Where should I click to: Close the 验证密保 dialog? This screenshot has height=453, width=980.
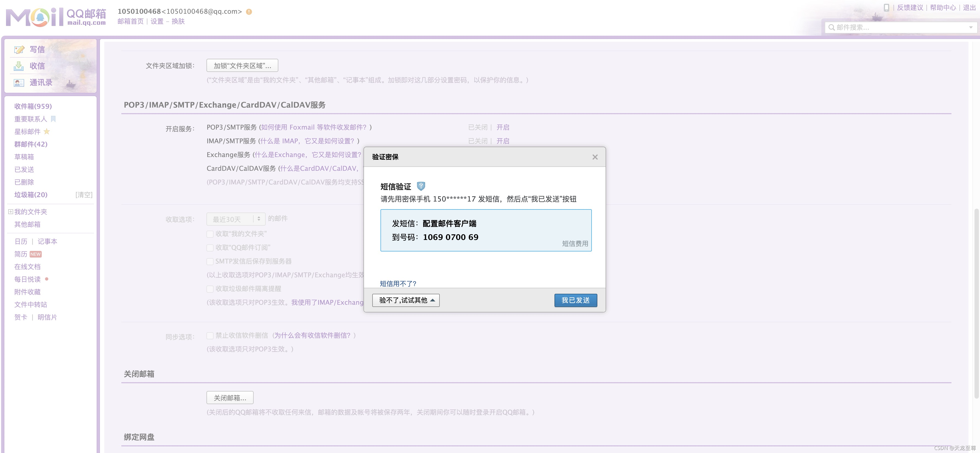595,157
